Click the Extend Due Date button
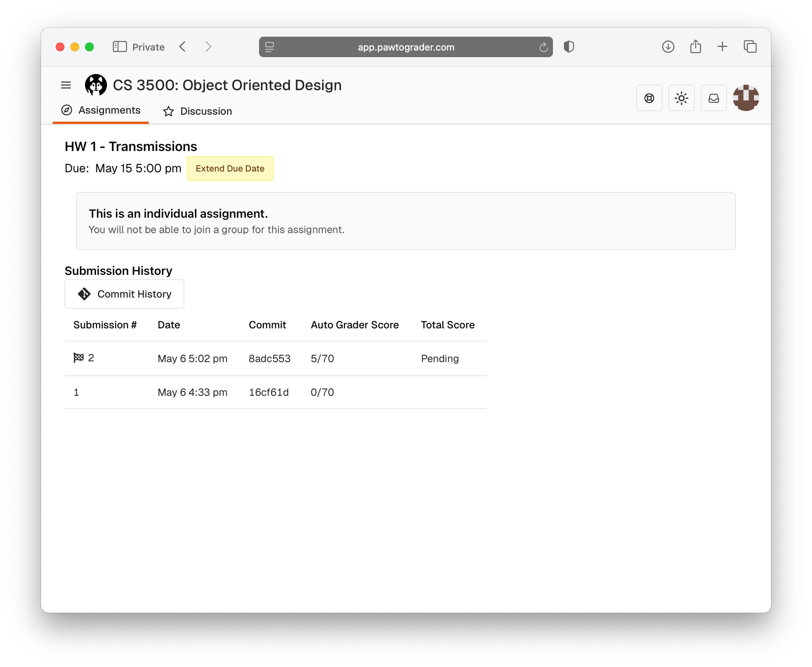Screen dimensions: 812x667 [230, 169]
